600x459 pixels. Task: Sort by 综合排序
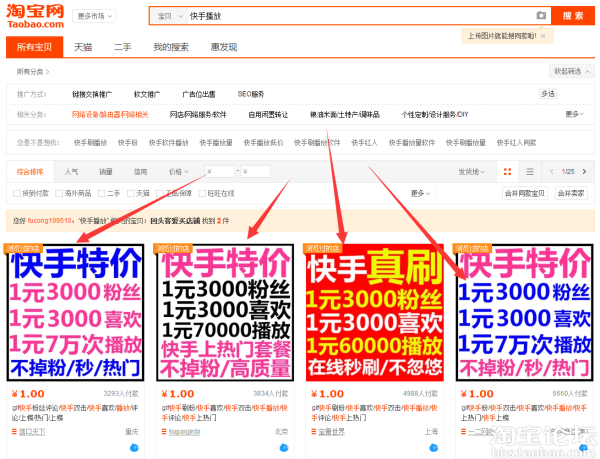30,171
